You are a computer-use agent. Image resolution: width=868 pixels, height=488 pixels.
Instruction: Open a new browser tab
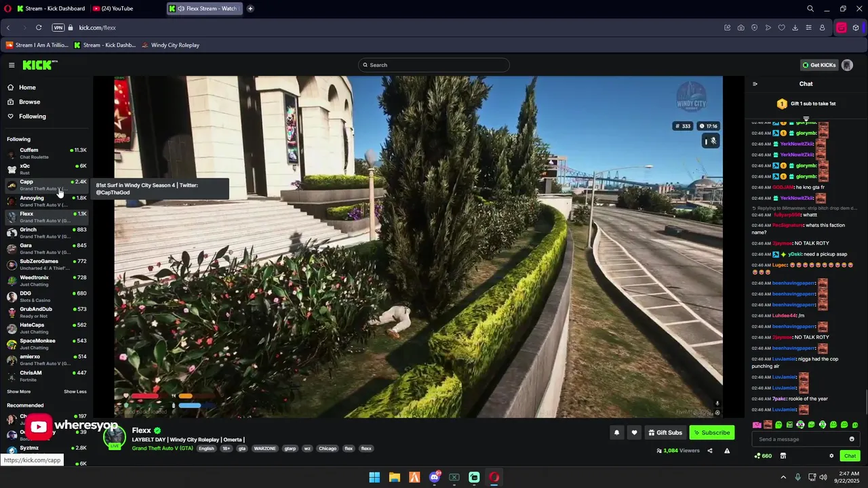tap(250, 9)
